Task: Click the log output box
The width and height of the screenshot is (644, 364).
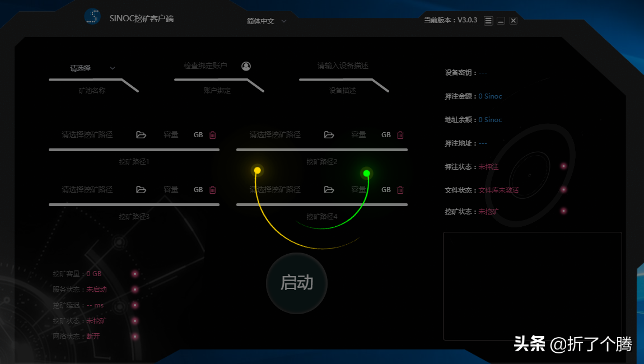Action: click(x=533, y=286)
